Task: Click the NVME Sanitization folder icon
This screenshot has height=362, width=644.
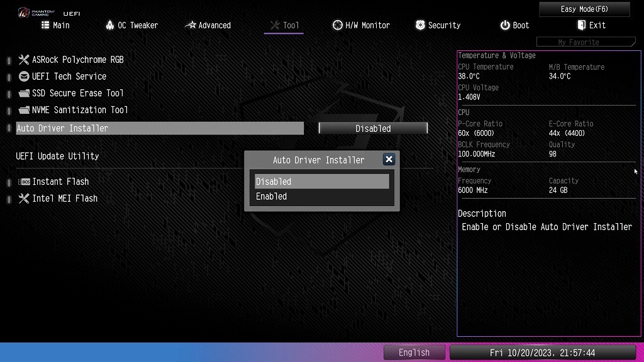Action: pyautogui.click(x=24, y=110)
